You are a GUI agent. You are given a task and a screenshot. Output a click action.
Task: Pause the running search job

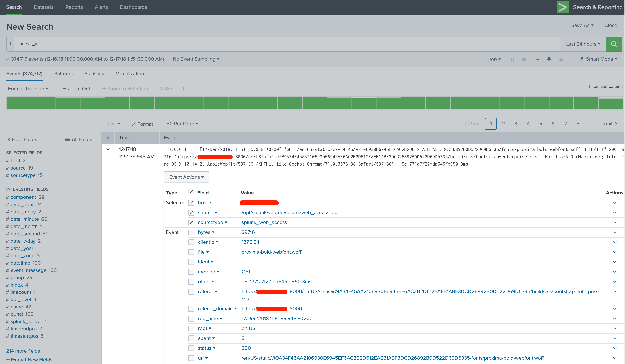pyautogui.click(x=512, y=59)
